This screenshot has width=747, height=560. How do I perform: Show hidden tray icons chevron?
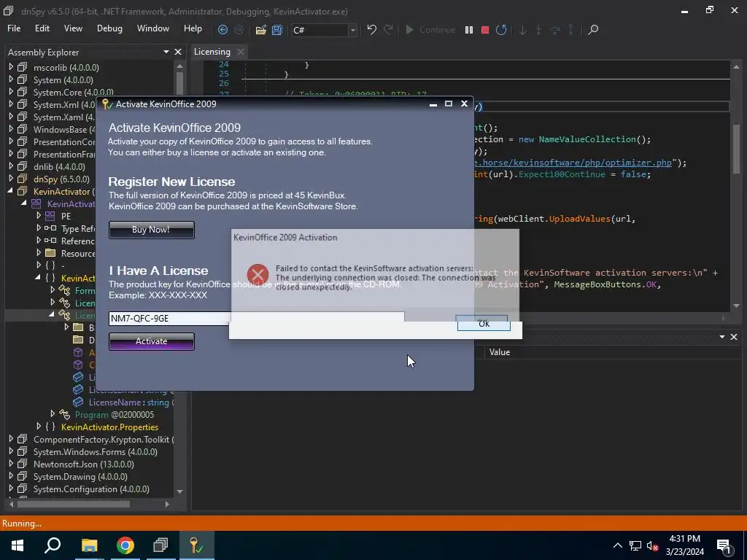(x=617, y=545)
